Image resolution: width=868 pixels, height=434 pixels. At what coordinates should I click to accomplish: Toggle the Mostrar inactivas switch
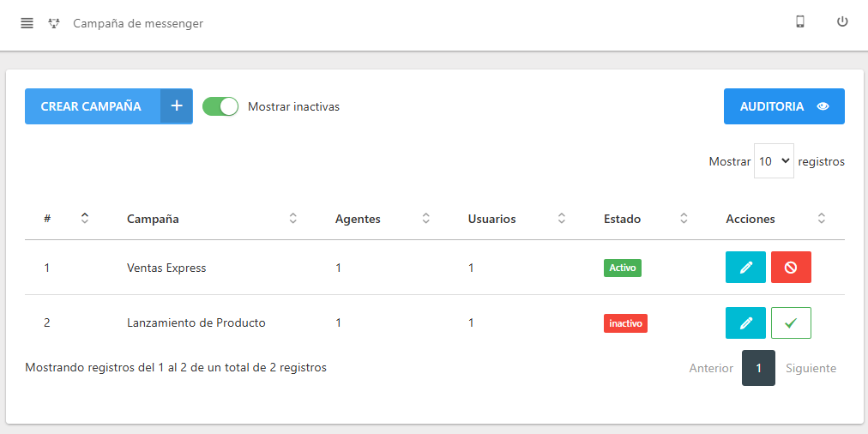pyautogui.click(x=220, y=106)
